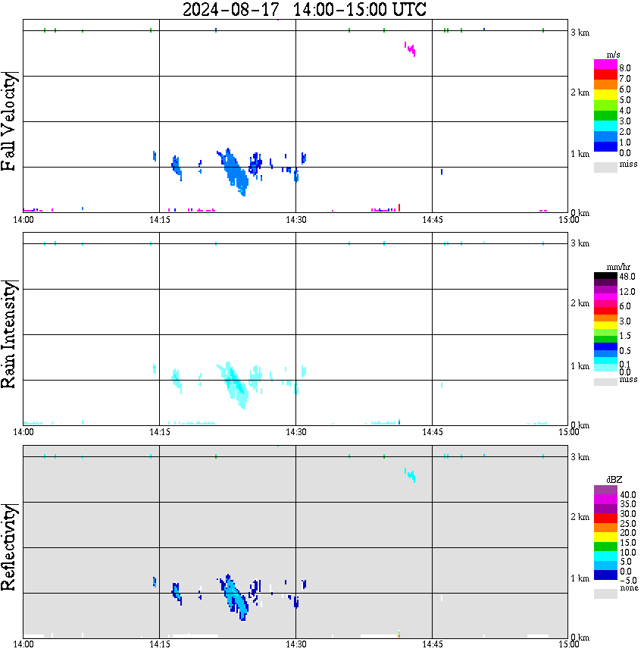644x658 pixels.
Task: Click the magenta 8.0 m/s velocity swatch
Action: click(605, 64)
